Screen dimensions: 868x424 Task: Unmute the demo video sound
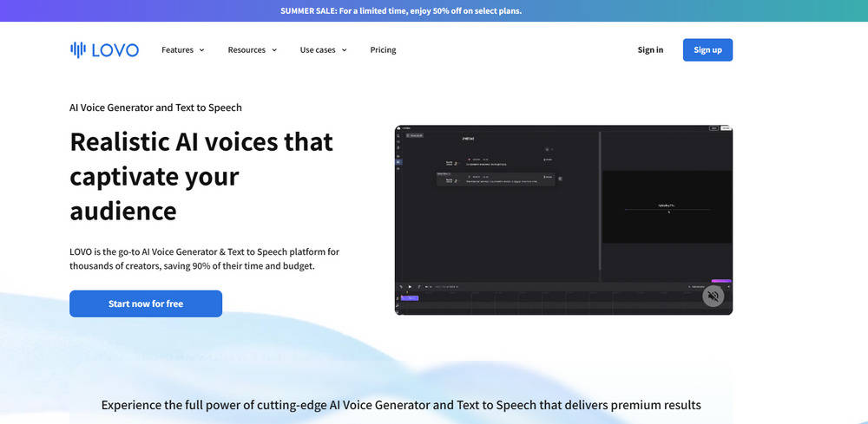[713, 296]
